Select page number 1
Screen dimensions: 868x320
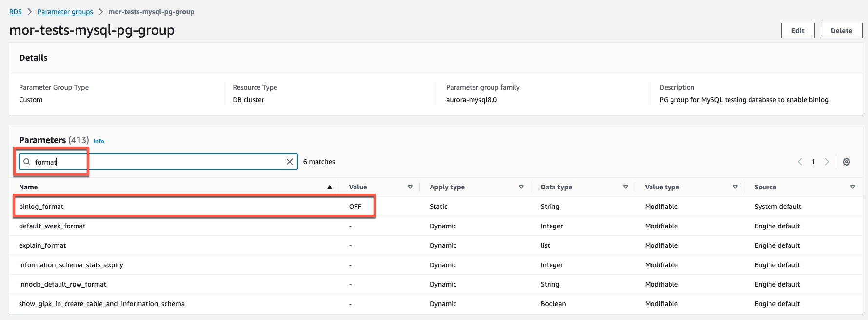click(813, 162)
